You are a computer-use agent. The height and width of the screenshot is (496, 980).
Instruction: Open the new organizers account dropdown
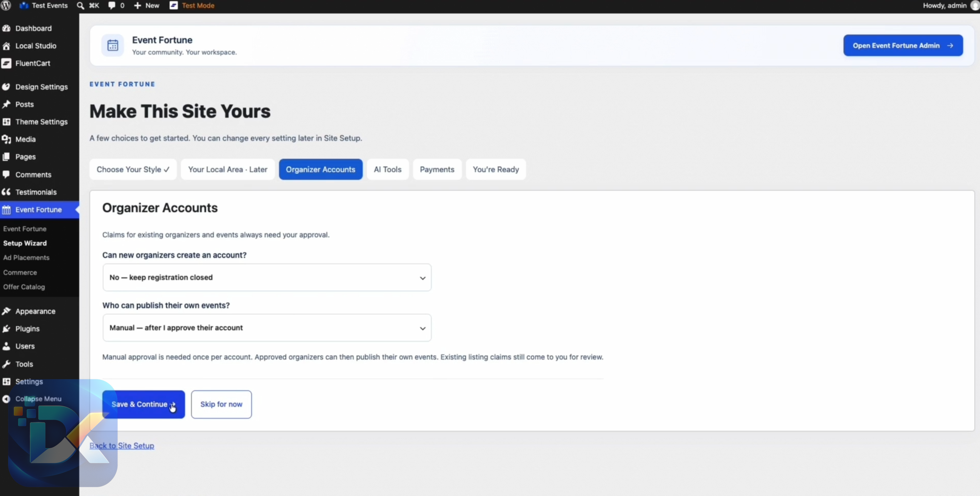pyautogui.click(x=267, y=277)
